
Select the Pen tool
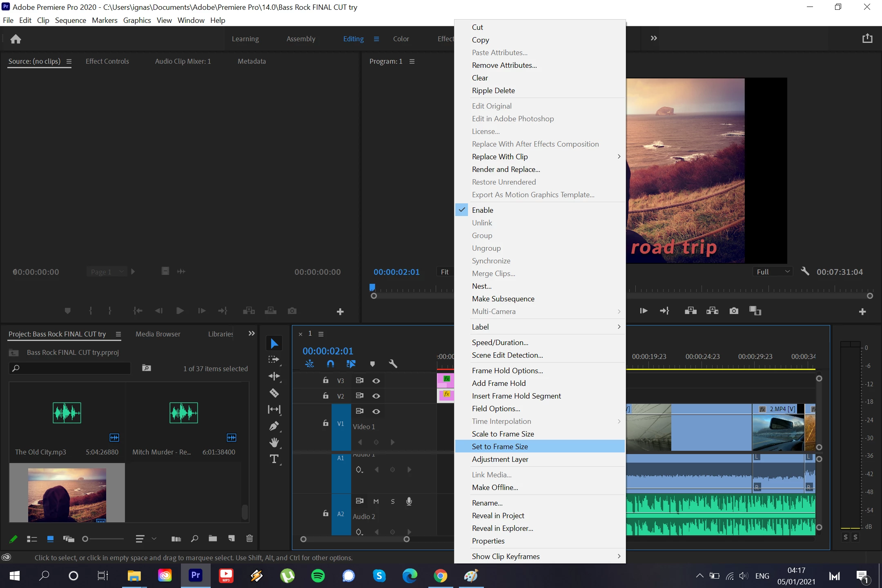pyautogui.click(x=274, y=426)
